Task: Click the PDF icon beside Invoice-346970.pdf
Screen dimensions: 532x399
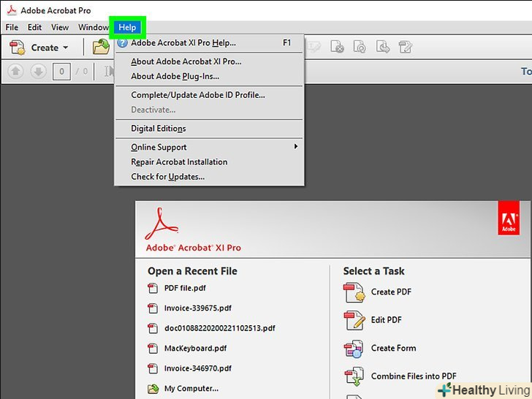Action: coord(153,368)
